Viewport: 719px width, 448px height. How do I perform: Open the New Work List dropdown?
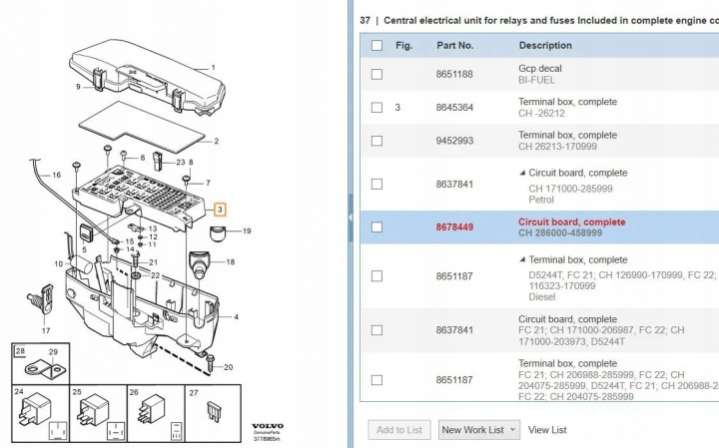[x=479, y=429]
